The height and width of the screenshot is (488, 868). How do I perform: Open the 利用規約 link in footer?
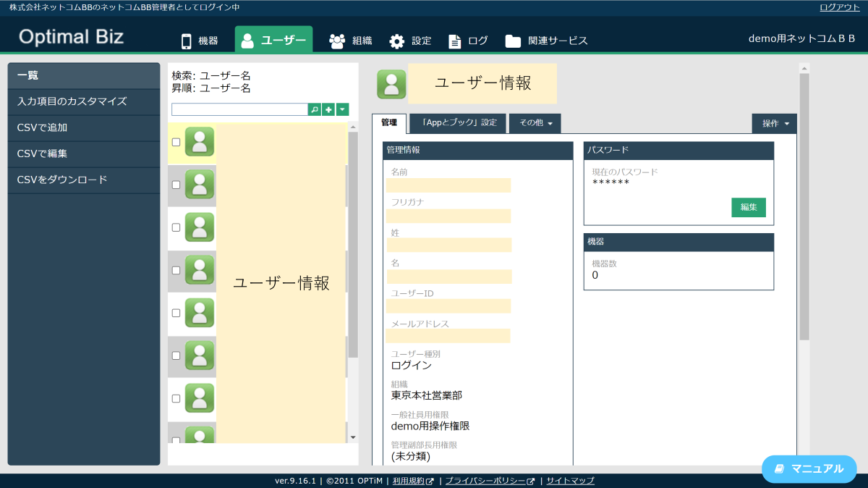[413, 481]
